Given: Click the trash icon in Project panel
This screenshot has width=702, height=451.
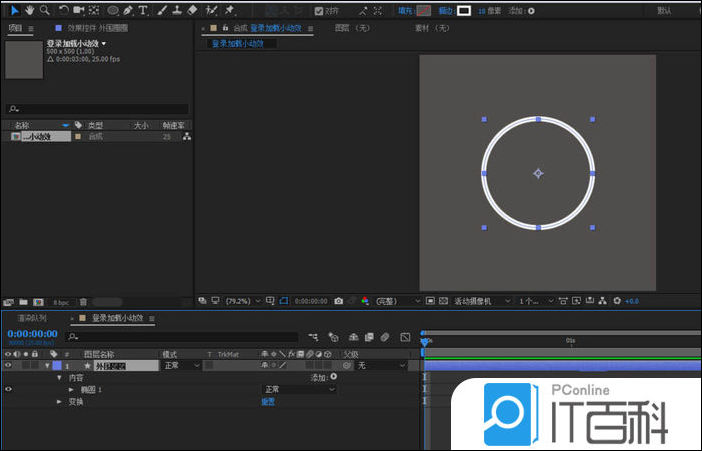Looking at the screenshot, I should [84, 301].
